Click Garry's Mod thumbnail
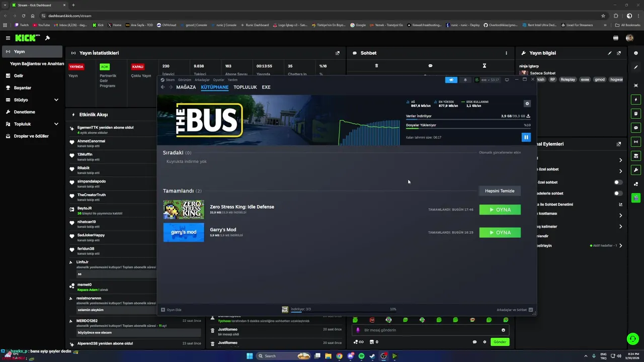The height and width of the screenshot is (362, 644). coord(184,232)
